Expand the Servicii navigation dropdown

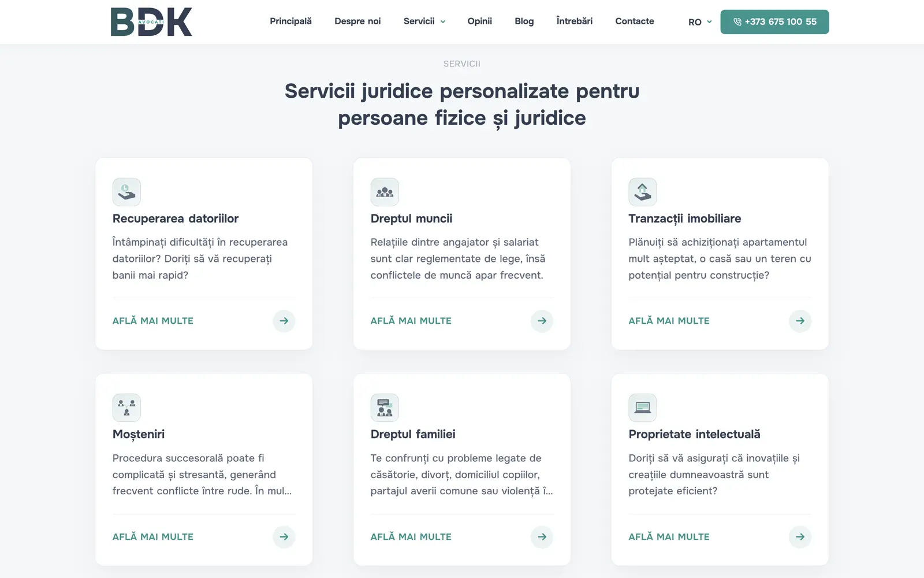click(x=424, y=21)
